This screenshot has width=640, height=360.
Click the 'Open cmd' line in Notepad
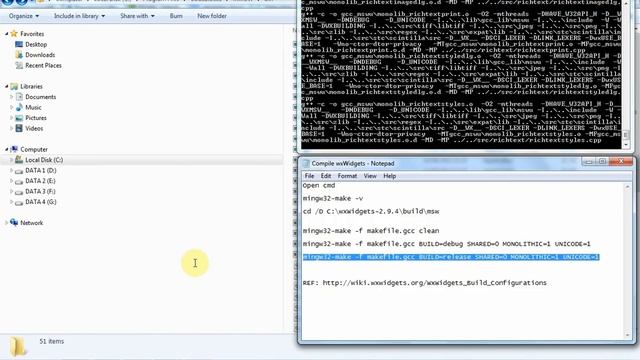(319, 185)
